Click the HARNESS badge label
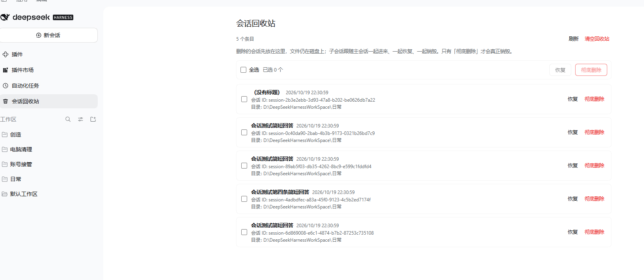 [63, 18]
